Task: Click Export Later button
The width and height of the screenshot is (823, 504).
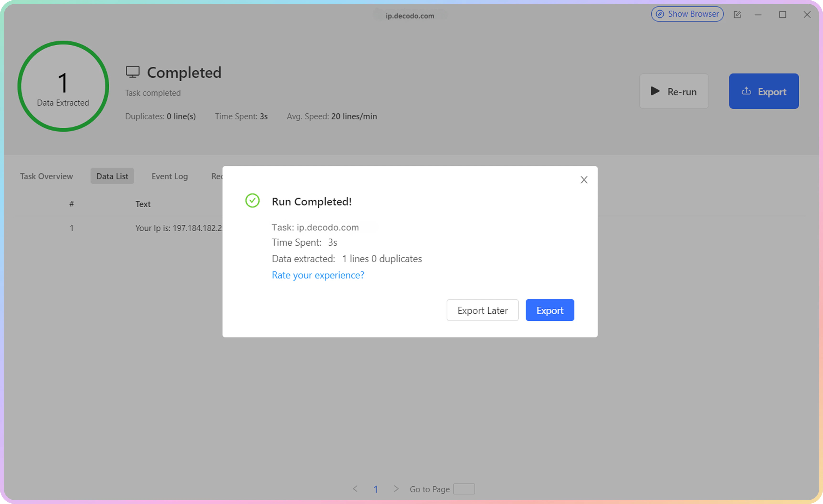Action: tap(482, 310)
